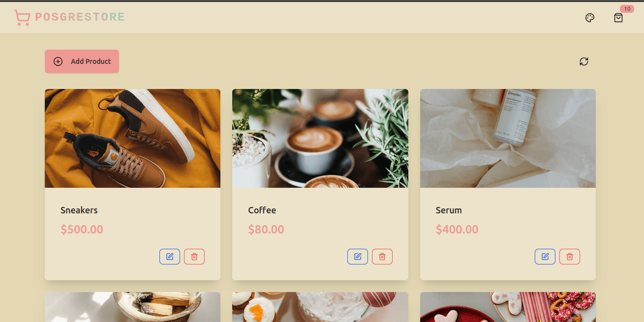The height and width of the screenshot is (322, 644).
Task: Edit the Coffee product
Action: pyautogui.click(x=358, y=257)
